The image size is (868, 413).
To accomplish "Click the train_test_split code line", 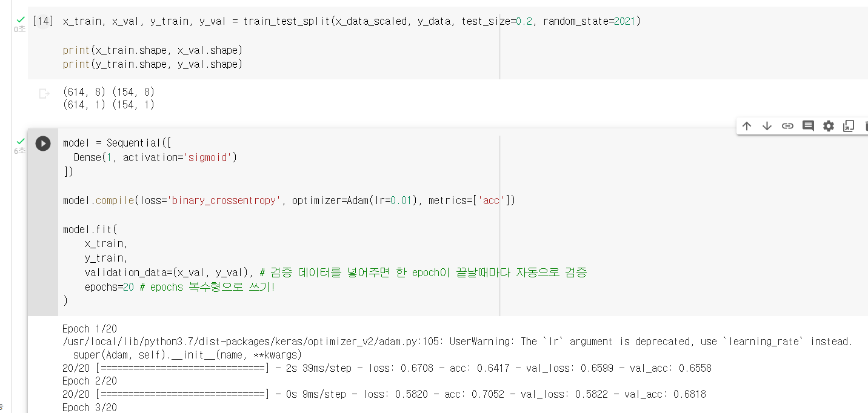I will tap(352, 21).
